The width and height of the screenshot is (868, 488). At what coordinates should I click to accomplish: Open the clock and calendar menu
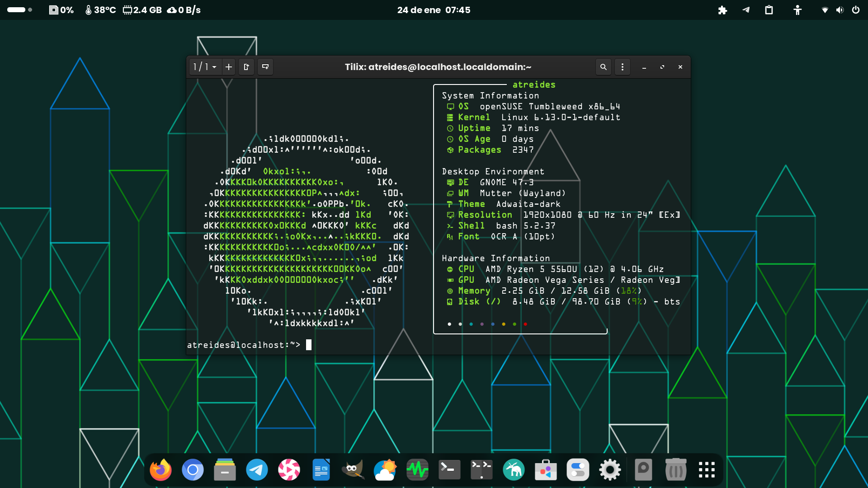pyautogui.click(x=434, y=10)
